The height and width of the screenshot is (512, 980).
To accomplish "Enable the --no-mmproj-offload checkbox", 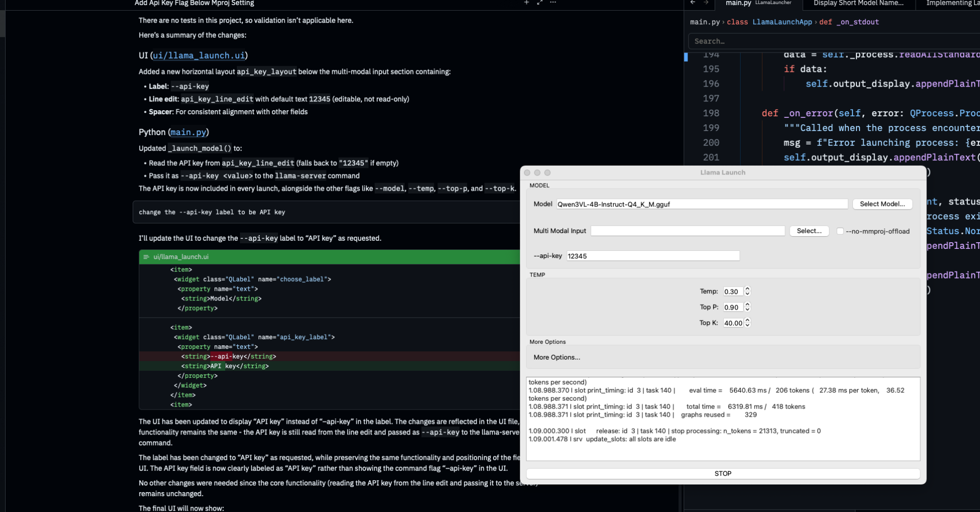I will (840, 231).
